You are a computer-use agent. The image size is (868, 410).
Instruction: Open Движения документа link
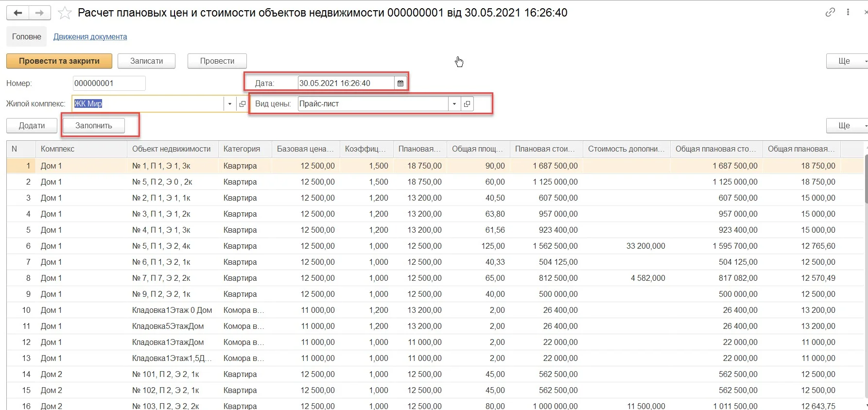(x=90, y=36)
